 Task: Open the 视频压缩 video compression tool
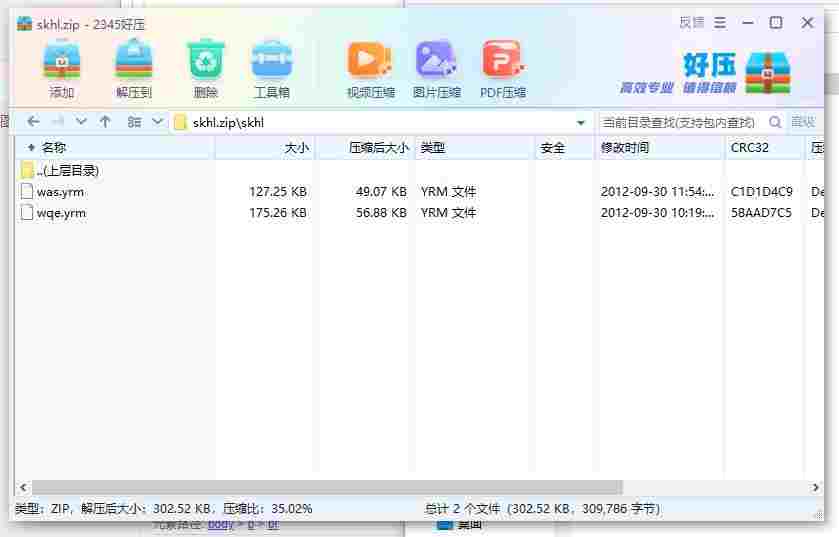(x=370, y=68)
